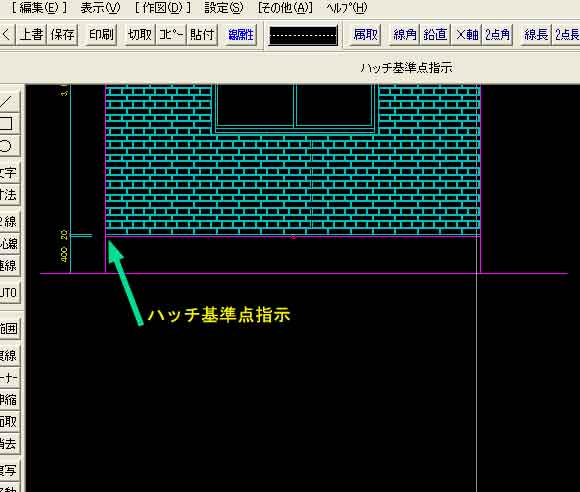Select the line drawing tool icon
This screenshot has height=492, width=580.
(8, 101)
